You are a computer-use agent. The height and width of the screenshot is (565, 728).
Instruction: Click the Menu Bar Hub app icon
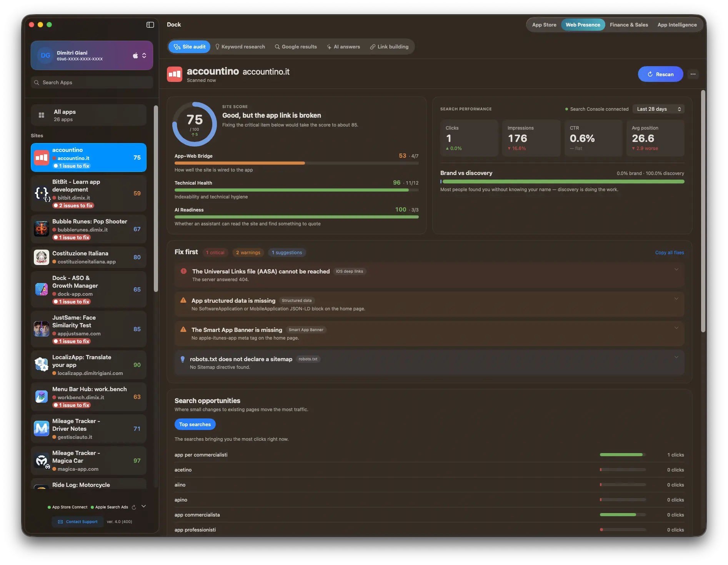[x=42, y=397]
